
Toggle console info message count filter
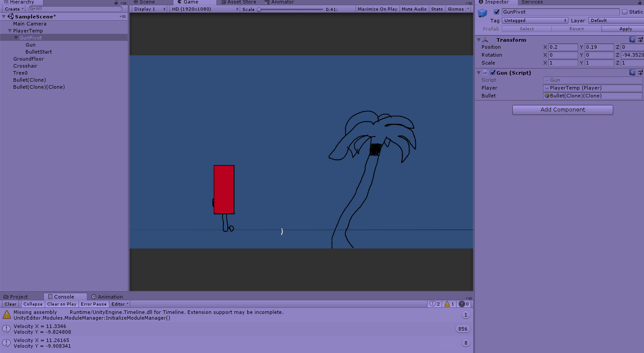435,304
